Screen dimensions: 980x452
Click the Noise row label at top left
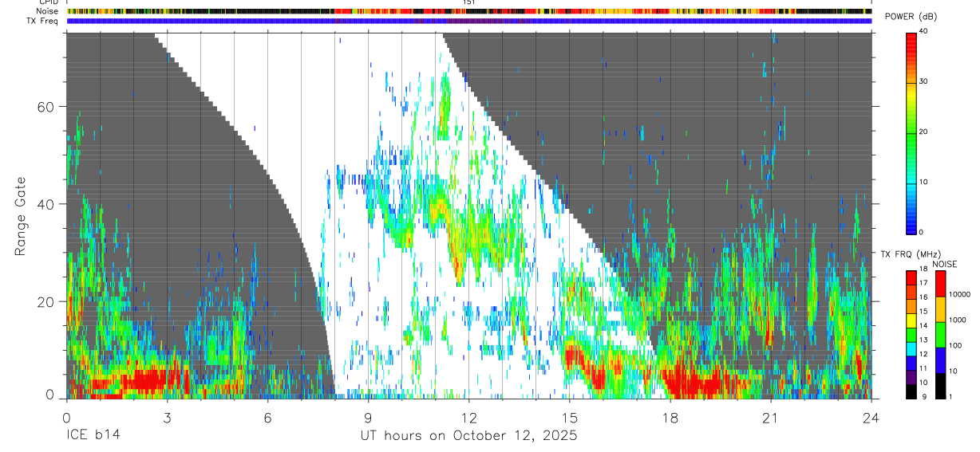click(48, 11)
